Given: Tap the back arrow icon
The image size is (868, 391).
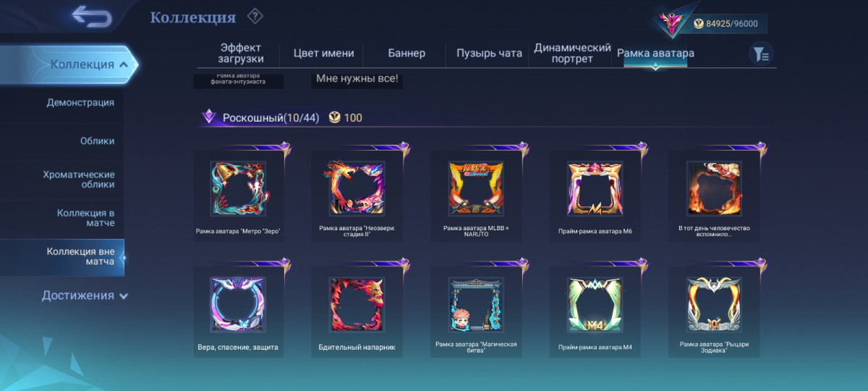Looking at the screenshot, I should pos(92,16).
